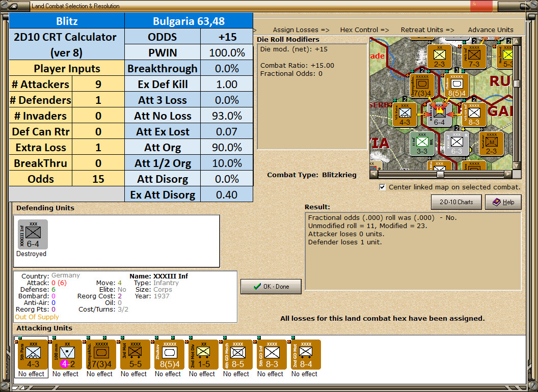538x392 pixels.
Task: Click the 8-3 infantry counter on the map
Action: pyautogui.click(x=474, y=115)
